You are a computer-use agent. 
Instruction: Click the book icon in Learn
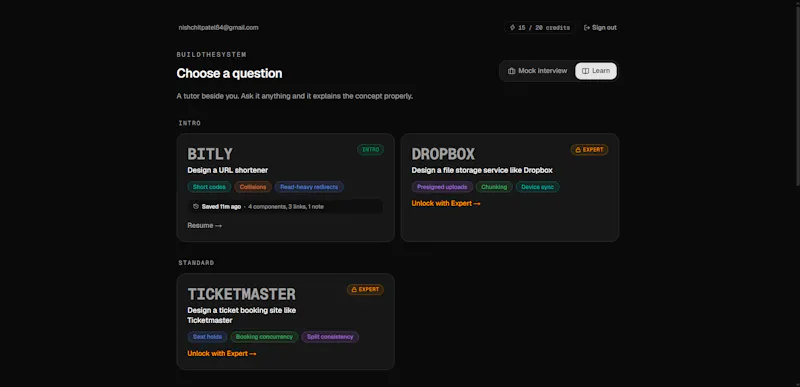585,71
